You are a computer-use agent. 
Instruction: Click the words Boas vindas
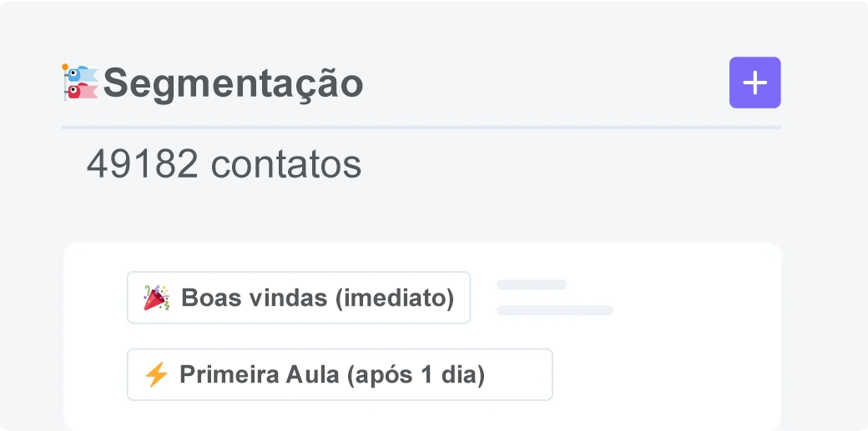click(x=254, y=298)
